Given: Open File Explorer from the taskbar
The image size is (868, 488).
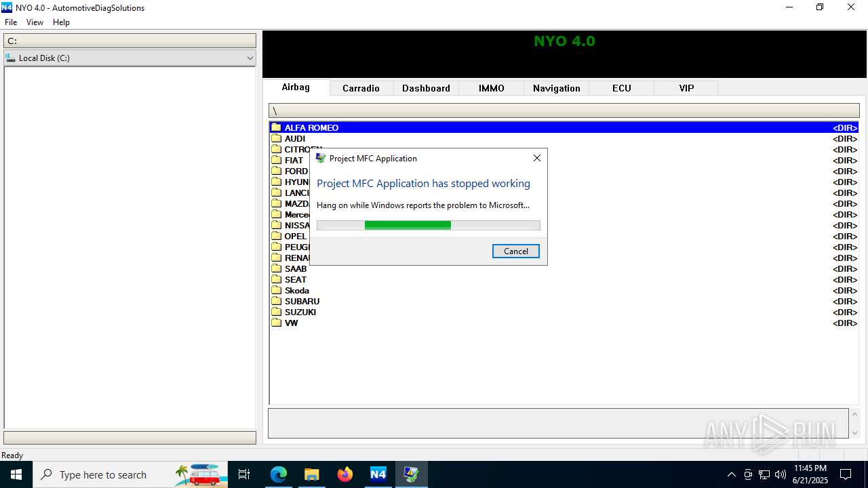Looking at the screenshot, I should [x=311, y=474].
